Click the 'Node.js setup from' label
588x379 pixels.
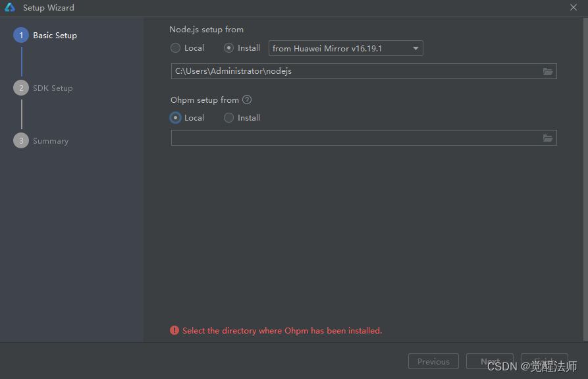tap(206, 30)
